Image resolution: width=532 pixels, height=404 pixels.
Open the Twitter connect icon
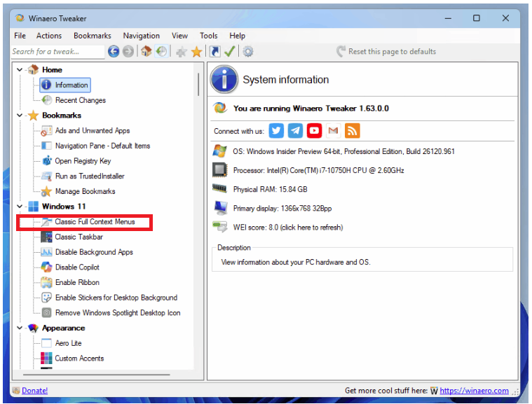(x=277, y=131)
